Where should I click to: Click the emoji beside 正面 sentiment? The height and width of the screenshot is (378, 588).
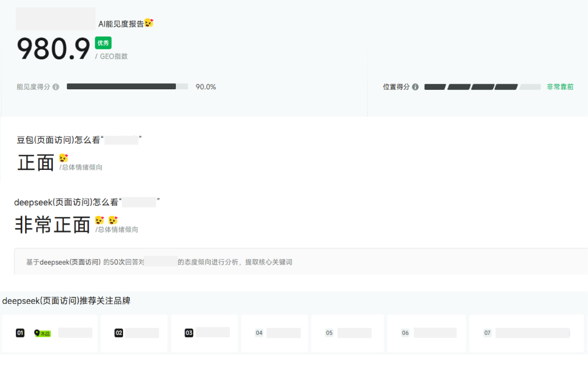tap(63, 158)
